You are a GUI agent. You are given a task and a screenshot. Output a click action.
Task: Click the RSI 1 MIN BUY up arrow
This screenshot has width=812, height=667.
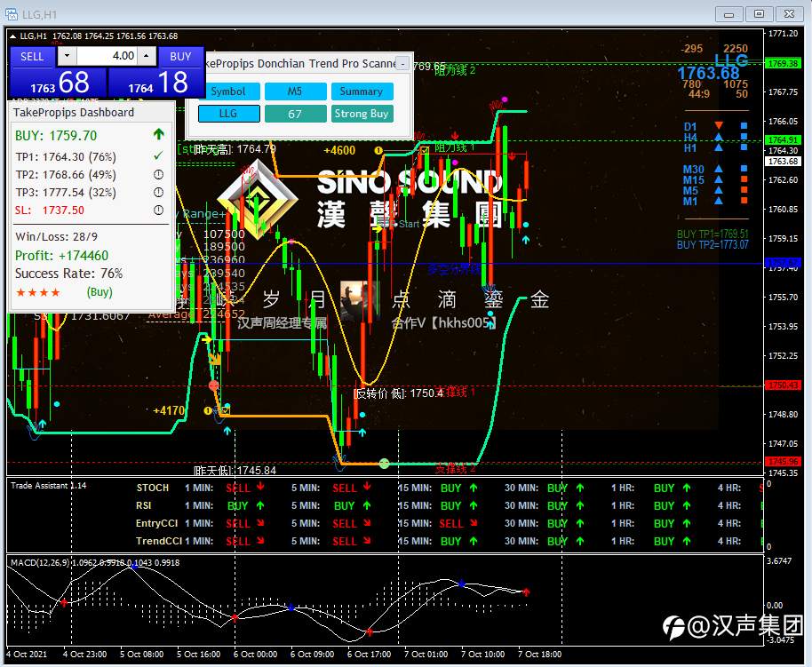coord(260,504)
